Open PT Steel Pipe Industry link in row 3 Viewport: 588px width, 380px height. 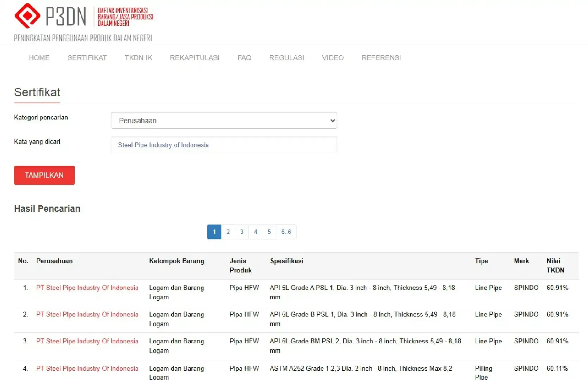pyautogui.click(x=87, y=341)
